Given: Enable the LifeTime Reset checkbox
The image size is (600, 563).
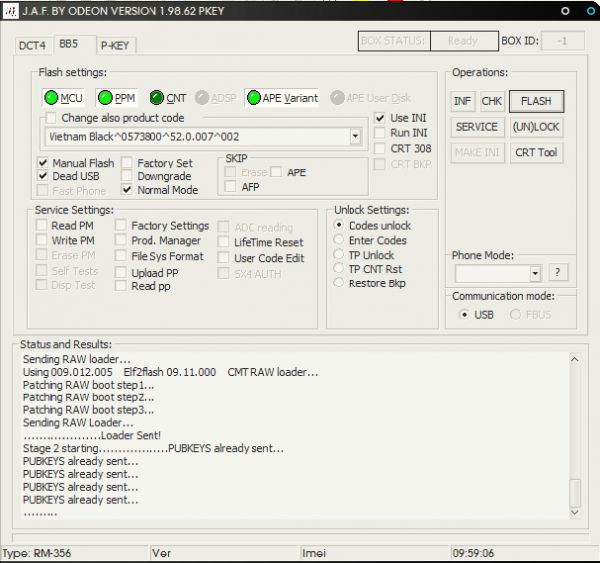Looking at the screenshot, I should tap(223, 242).
